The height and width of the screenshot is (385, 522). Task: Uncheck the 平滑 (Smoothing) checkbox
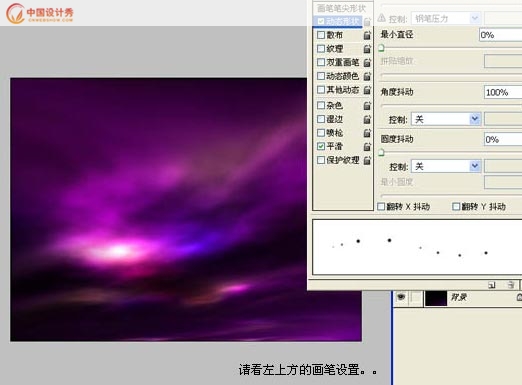pos(321,146)
